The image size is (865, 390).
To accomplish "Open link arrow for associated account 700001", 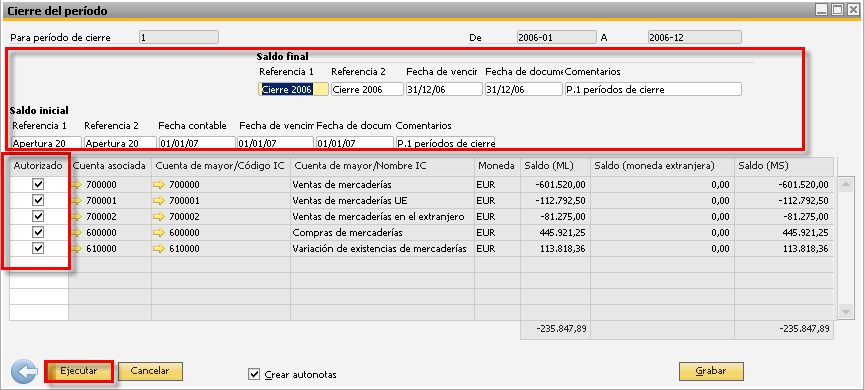I will (x=77, y=201).
